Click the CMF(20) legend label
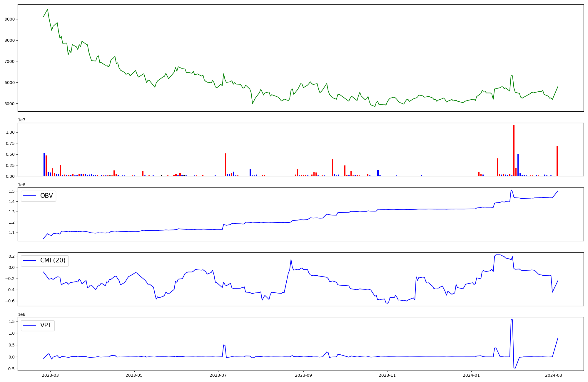 [x=53, y=261]
